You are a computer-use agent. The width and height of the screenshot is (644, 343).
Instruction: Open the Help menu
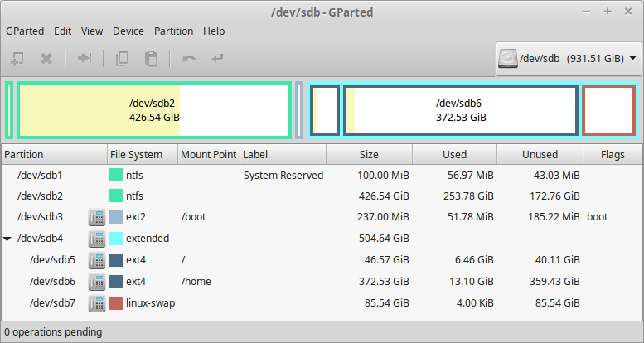click(214, 31)
